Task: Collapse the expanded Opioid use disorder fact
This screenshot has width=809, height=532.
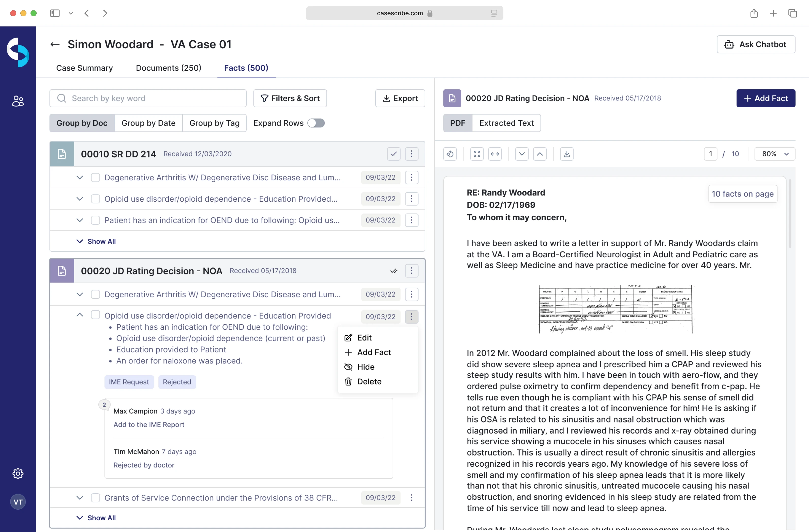Action: tap(80, 315)
